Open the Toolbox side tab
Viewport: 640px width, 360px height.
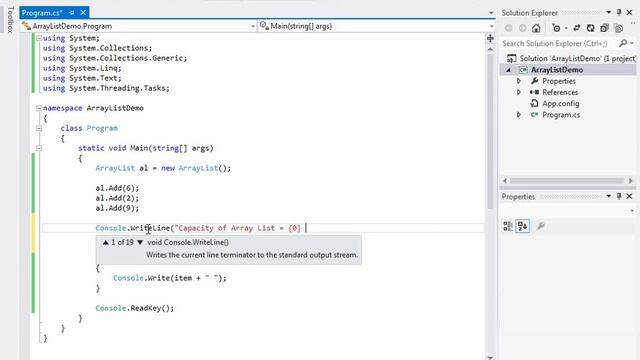click(x=10, y=20)
